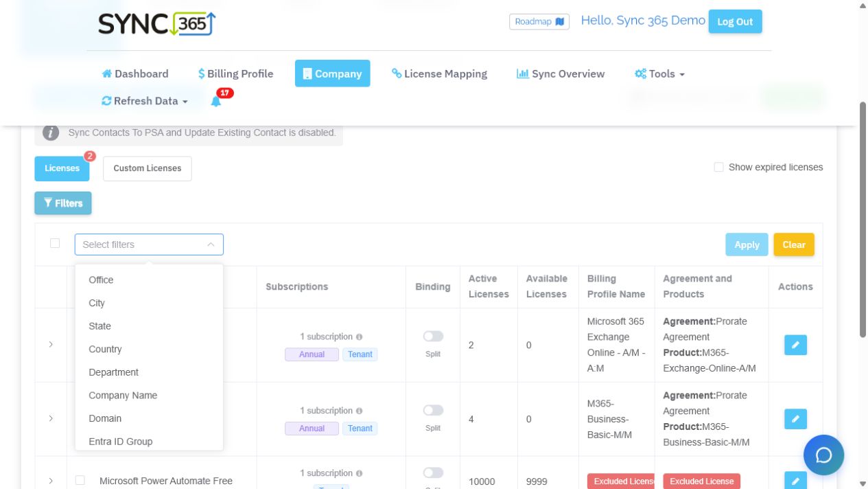The height and width of the screenshot is (489, 868).
Task: Choose Country filter option
Action: click(x=149, y=349)
